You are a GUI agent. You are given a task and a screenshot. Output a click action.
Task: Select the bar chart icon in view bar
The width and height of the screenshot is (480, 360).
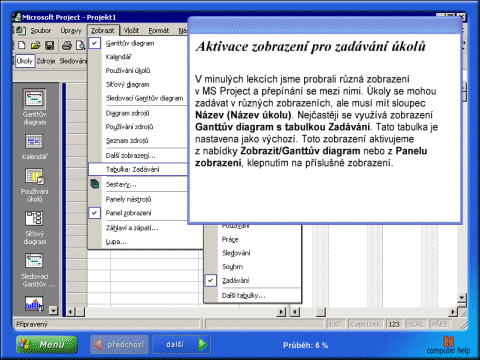(34, 303)
